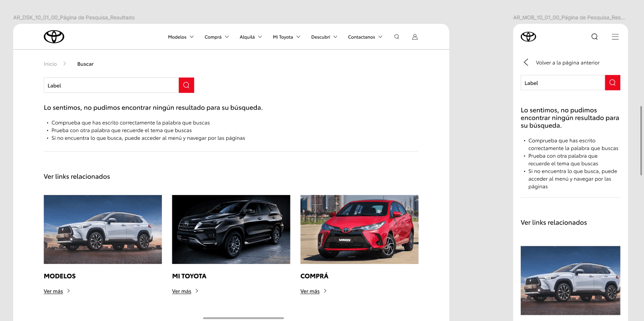This screenshot has width=644, height=321.
Task: Tap the search icon in mobile header
Action: click(x=594, y=37)
